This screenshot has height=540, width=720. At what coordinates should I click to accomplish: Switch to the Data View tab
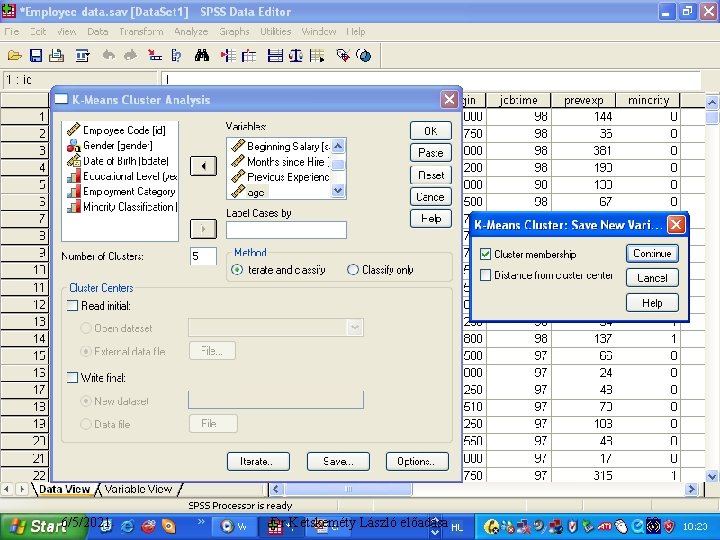(x=64, y=489)
